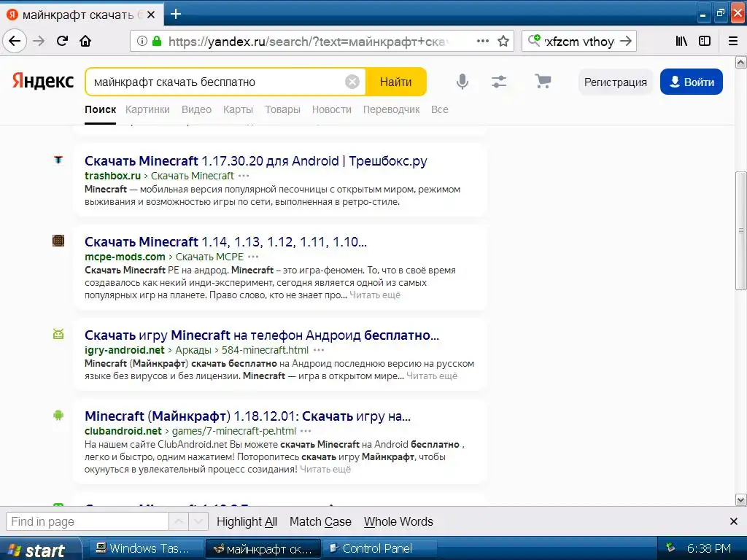Close the майнкрафт скачать tab

151,15
